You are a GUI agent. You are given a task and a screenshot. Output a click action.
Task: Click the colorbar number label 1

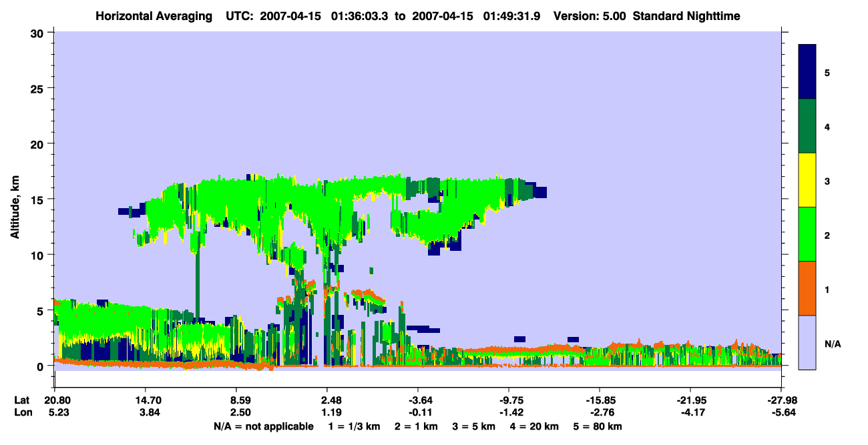click(827, 290)
